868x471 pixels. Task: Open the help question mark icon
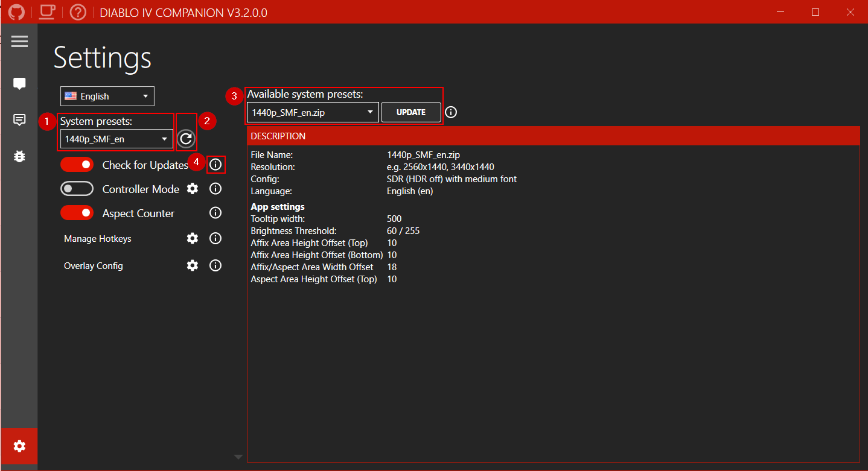point(78,12)
